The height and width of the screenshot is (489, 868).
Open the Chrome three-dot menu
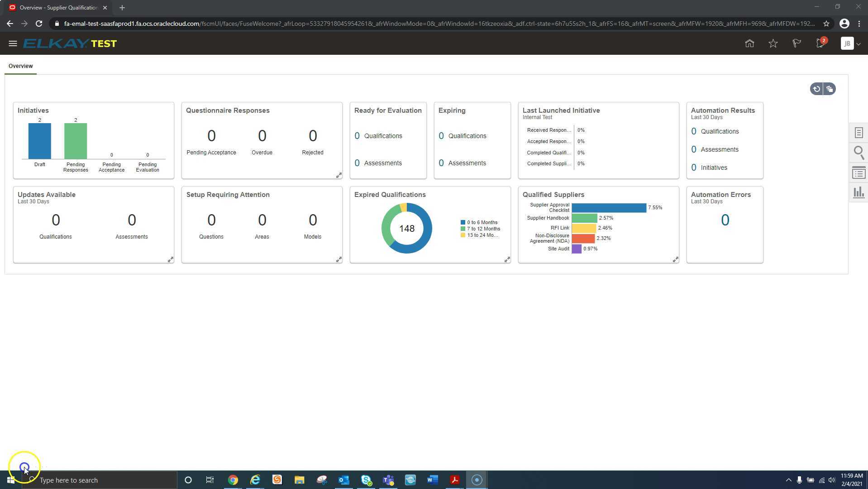click(x=859, y=24)
